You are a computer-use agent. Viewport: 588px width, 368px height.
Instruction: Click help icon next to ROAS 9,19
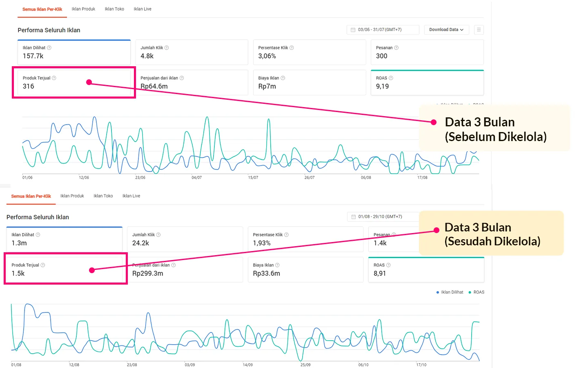[391, 78]
